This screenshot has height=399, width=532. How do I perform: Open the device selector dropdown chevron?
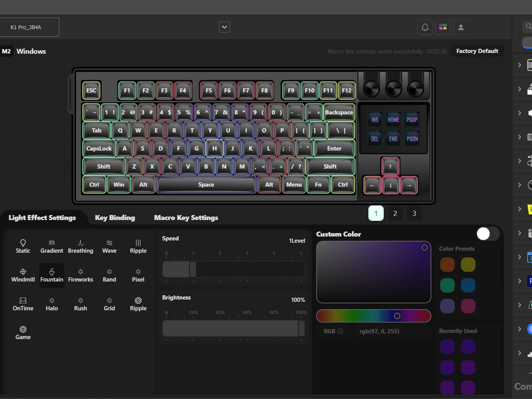tap(224, 27)
